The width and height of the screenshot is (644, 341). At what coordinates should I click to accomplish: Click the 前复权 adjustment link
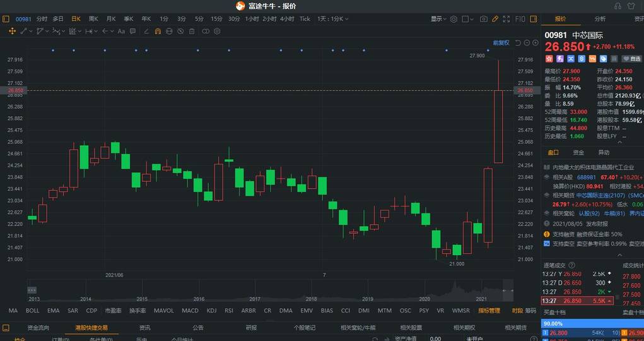[x=501, y=43]
